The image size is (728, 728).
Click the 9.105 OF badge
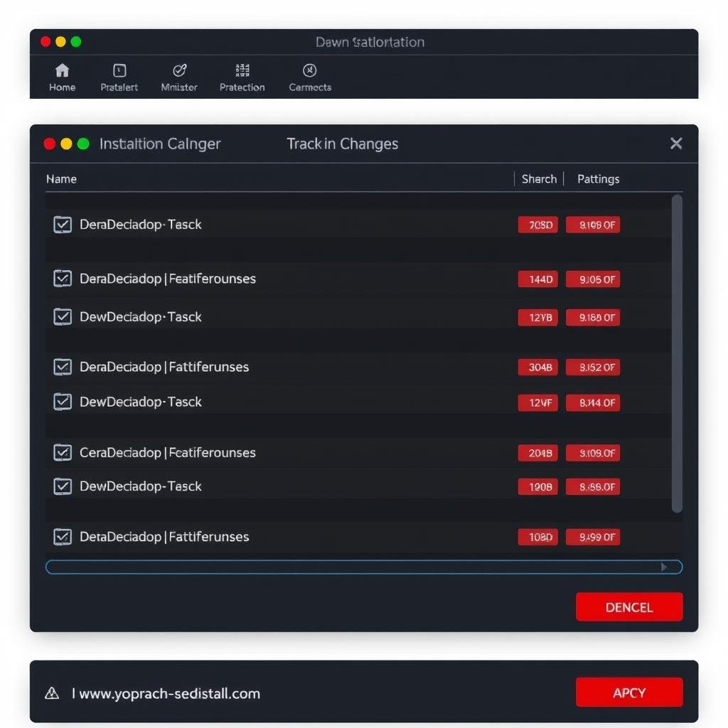(x=593, y=279)
